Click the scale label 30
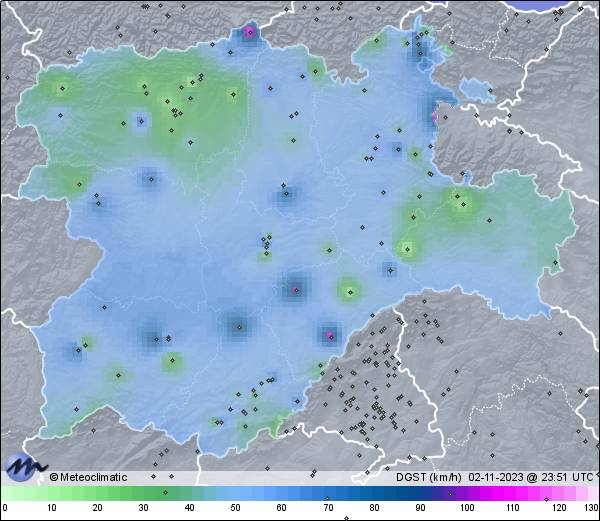The image size is (600, 521). coord(143,508)
